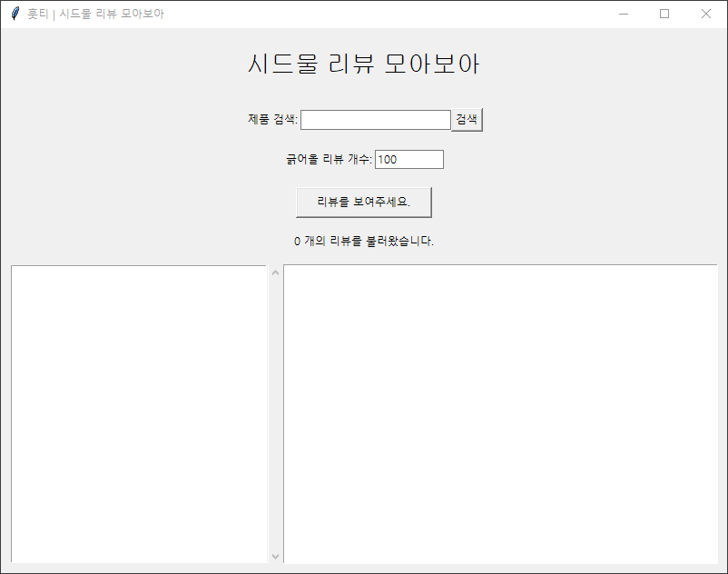Click the 제품 검색: label
This screenshot has height=574, width=728.
(272, 119)
